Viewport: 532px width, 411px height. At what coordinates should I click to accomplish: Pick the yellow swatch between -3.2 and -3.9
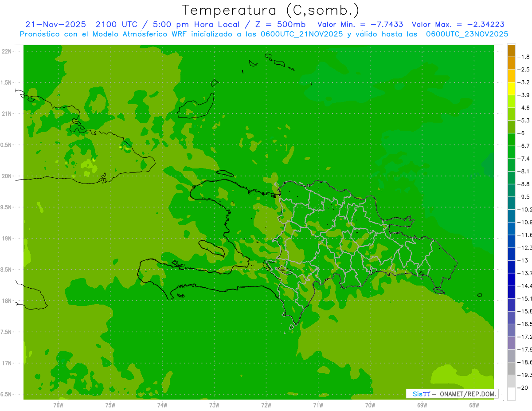coord(511,89)
